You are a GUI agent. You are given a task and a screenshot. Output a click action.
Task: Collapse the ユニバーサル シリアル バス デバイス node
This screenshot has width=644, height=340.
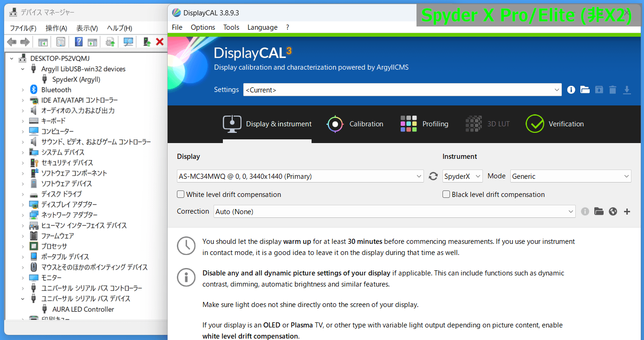[x=22, y=299]
